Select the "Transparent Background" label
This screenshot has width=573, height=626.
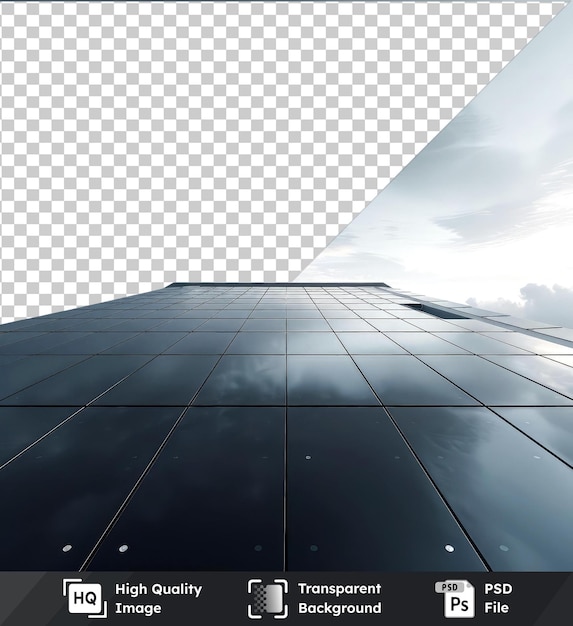coord(339,598)
